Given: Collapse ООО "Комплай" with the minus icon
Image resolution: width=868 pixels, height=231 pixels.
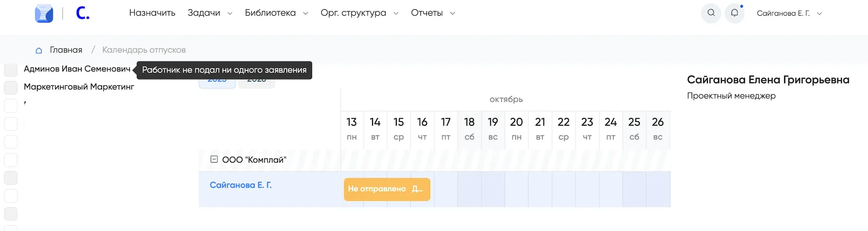Looking at the screenshot, I should tap(214, 159).
